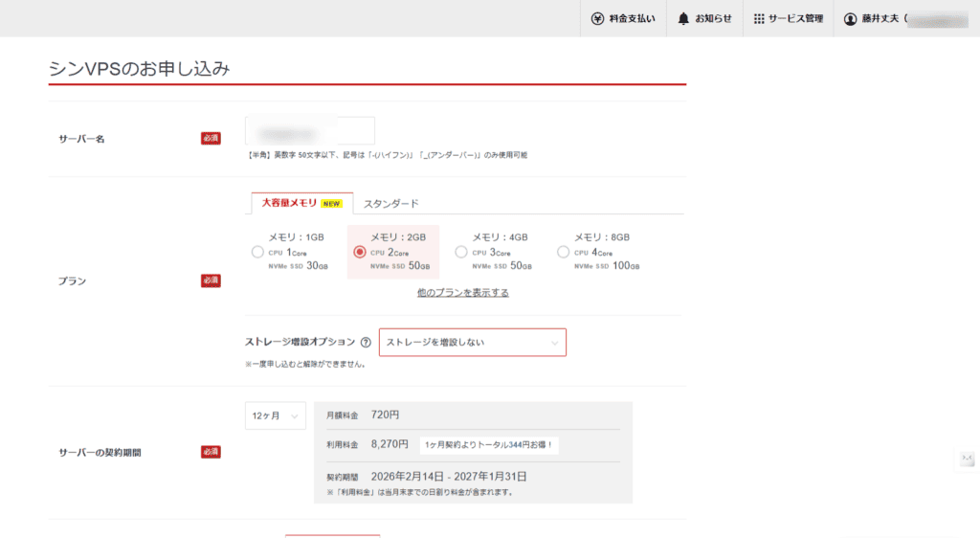Open the 料金支払い payment menu
Image resolution: width=980 pixels, height=538 pixels.
pos(623,19)
